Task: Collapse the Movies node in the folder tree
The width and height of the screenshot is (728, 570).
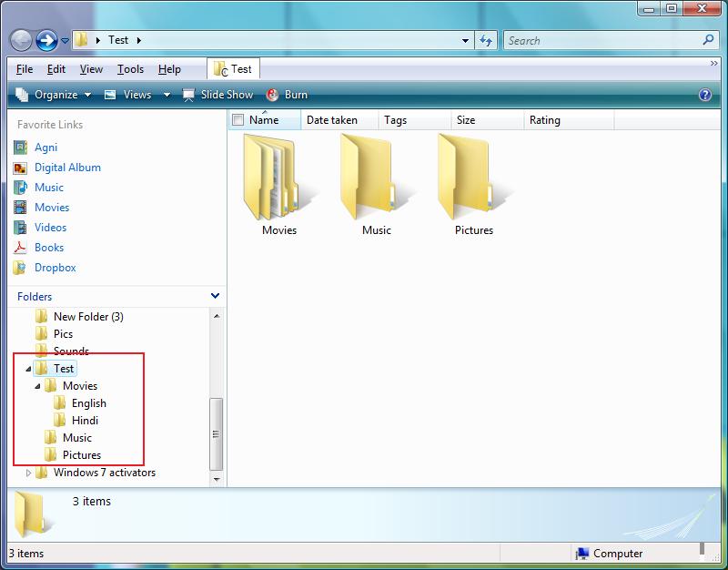Action: point(36,385)
